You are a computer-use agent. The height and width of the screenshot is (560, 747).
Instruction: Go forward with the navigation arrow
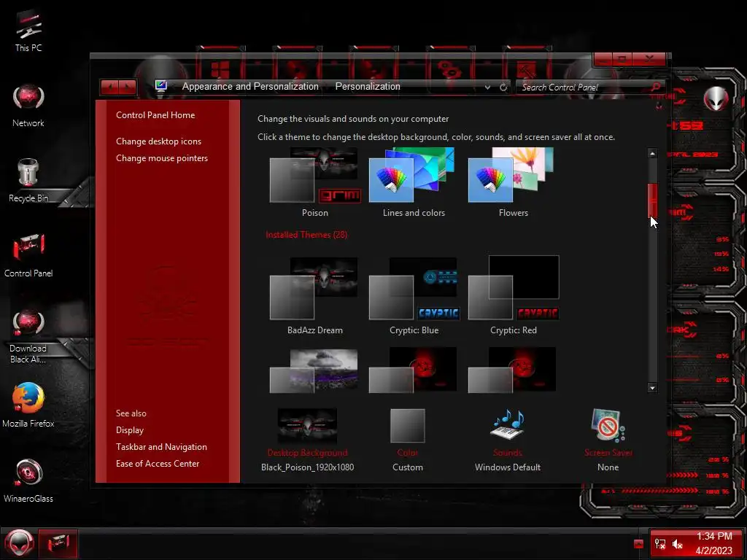(x=127, y=87)
